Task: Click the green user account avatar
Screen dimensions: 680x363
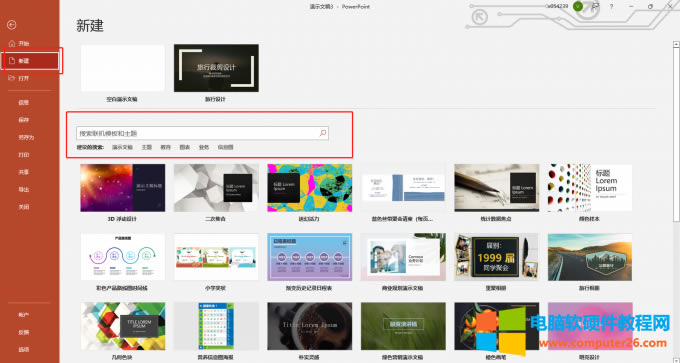Action: point(578,7)
